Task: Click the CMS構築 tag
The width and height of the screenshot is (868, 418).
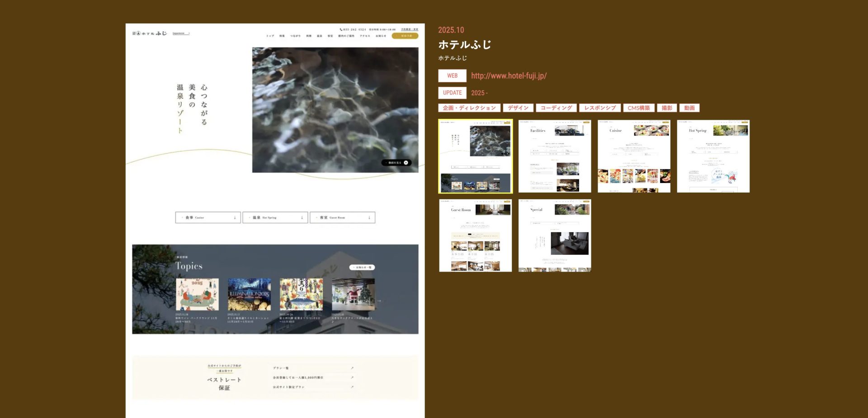Action: point(638,108)
